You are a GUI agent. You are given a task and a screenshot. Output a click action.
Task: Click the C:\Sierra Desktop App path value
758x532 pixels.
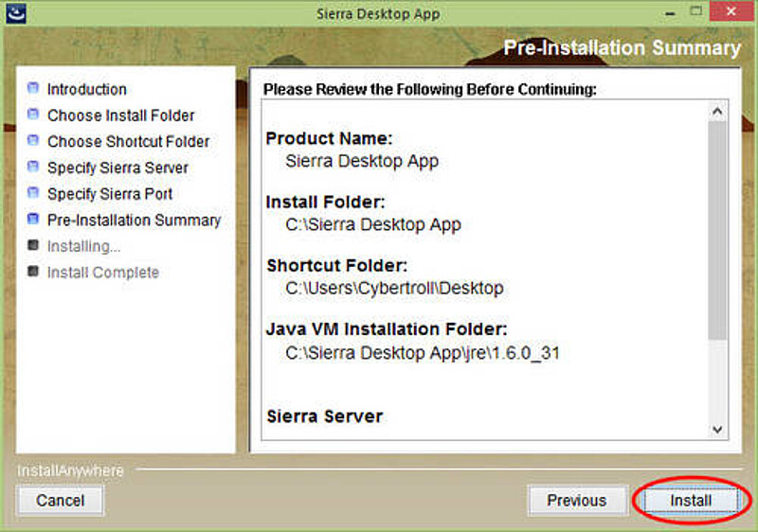click(x=373, y=224)
